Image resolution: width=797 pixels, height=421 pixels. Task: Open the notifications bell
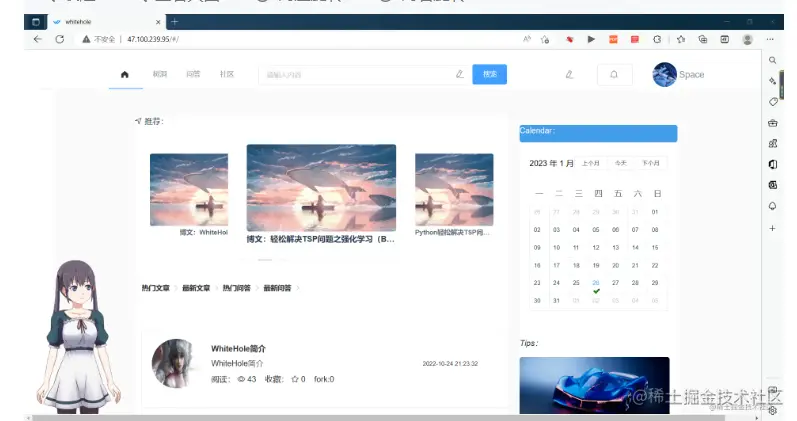click(614, 75)
